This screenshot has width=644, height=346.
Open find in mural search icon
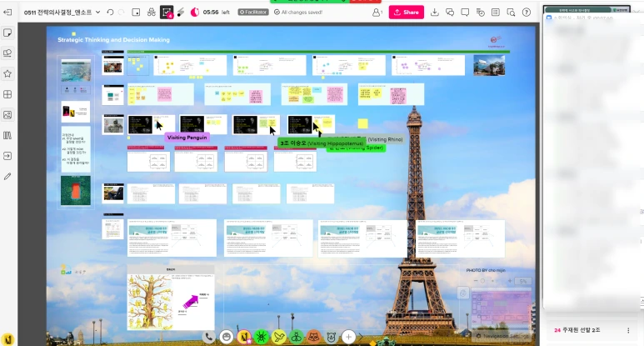511,13
